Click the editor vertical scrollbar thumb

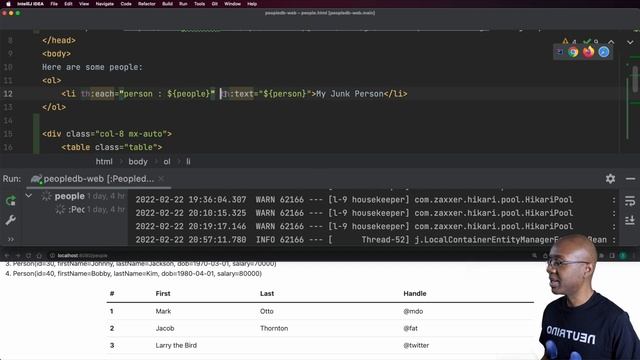pyautogui.click(x=635, y=79)
